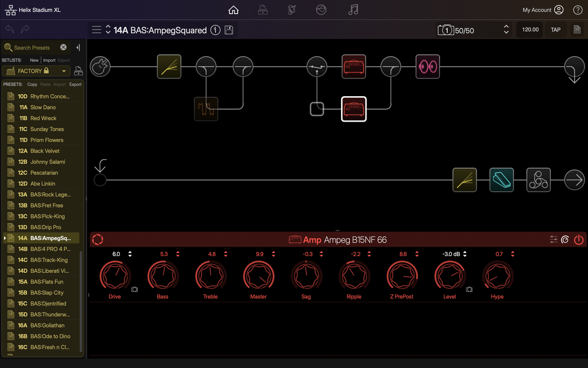Toggle the Drive knob snapshot camera

[x=135, y=289]
